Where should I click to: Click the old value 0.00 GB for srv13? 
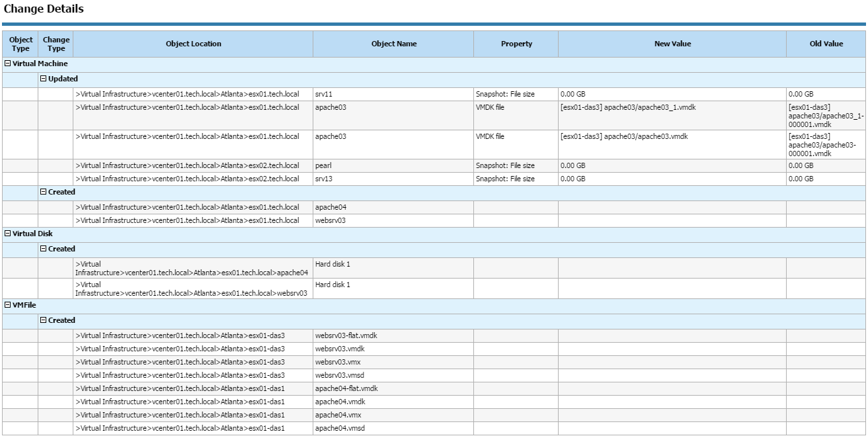[826, 179]
